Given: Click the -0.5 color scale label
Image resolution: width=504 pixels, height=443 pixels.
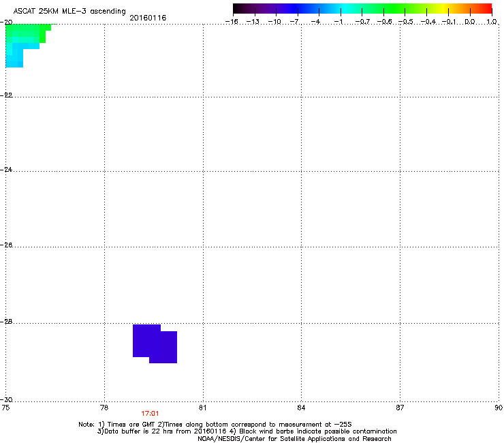Looking at the screenshot, I should tap(405, 22).
